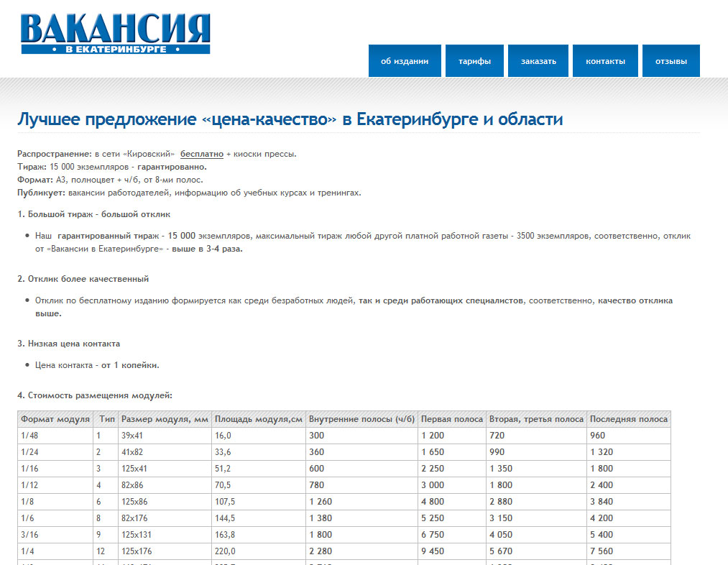
Task: Select the «Распространение:» label
Action: [x=55, y=154]
